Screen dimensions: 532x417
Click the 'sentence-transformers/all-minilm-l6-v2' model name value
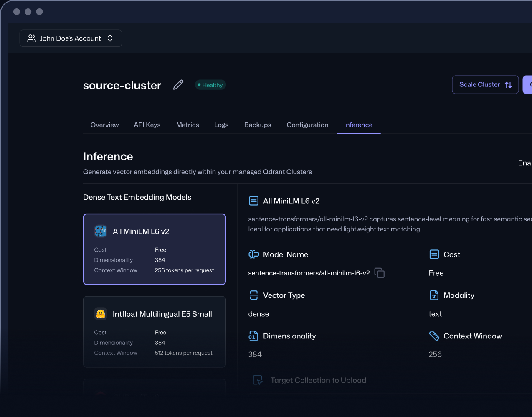[x=309, y=273]
